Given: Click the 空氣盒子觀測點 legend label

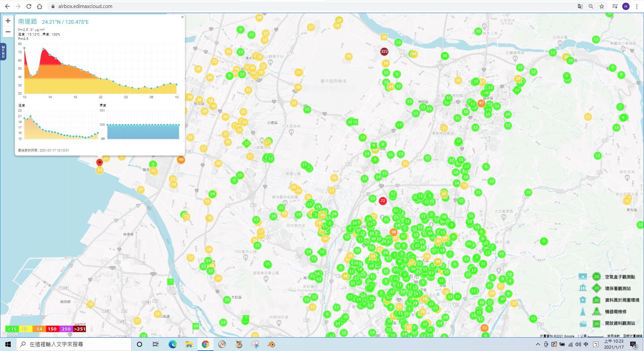Looking at the screenshot, I should (x=620, y=277).
